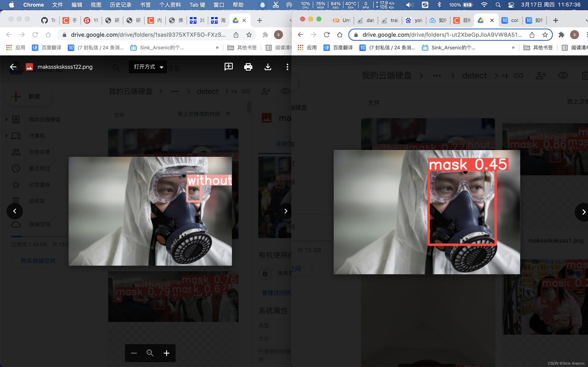Zoom in with the plus icon
The width and height of the screenshot is (588, 367).
click(x=166, y=353)
